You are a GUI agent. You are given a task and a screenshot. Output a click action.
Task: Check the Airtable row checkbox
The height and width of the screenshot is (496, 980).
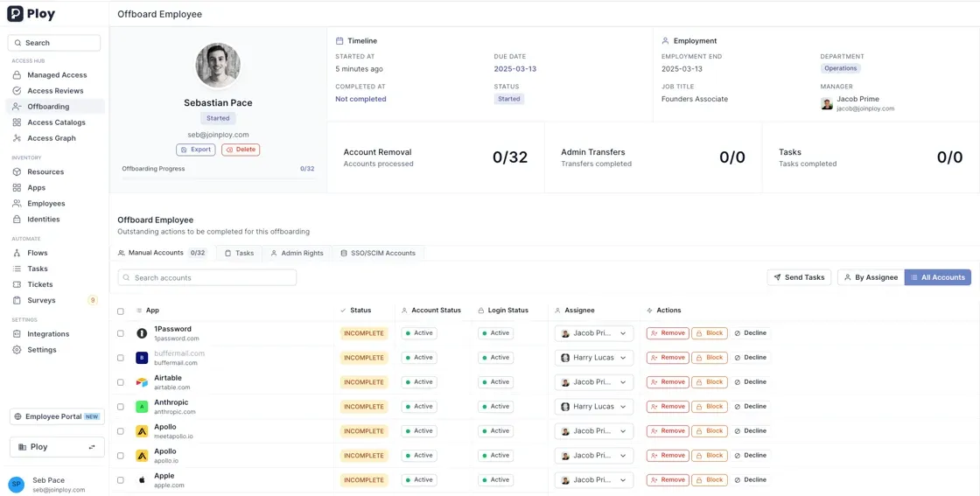point(121,382)
